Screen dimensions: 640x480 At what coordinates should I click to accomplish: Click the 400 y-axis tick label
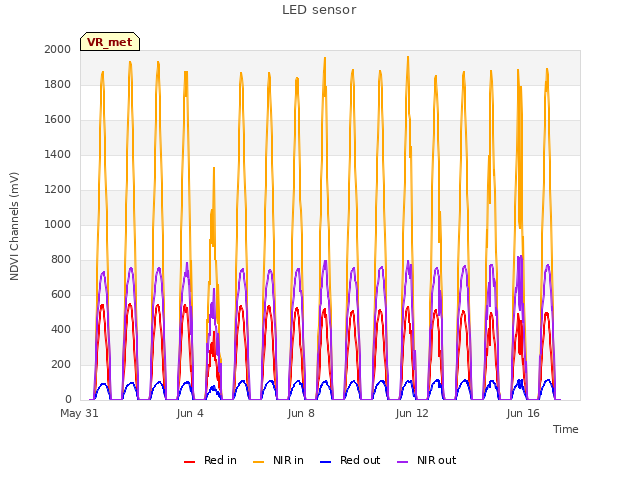click(61, 329)
